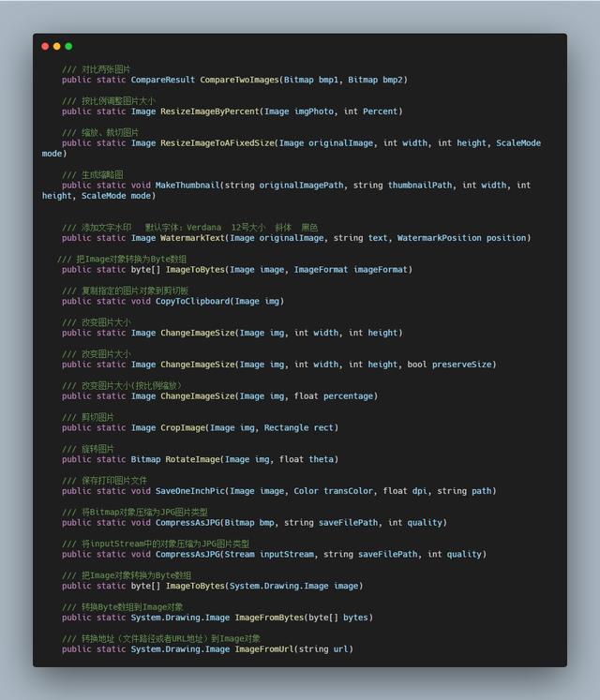Click the Color transColor parameter

[333, 491]
